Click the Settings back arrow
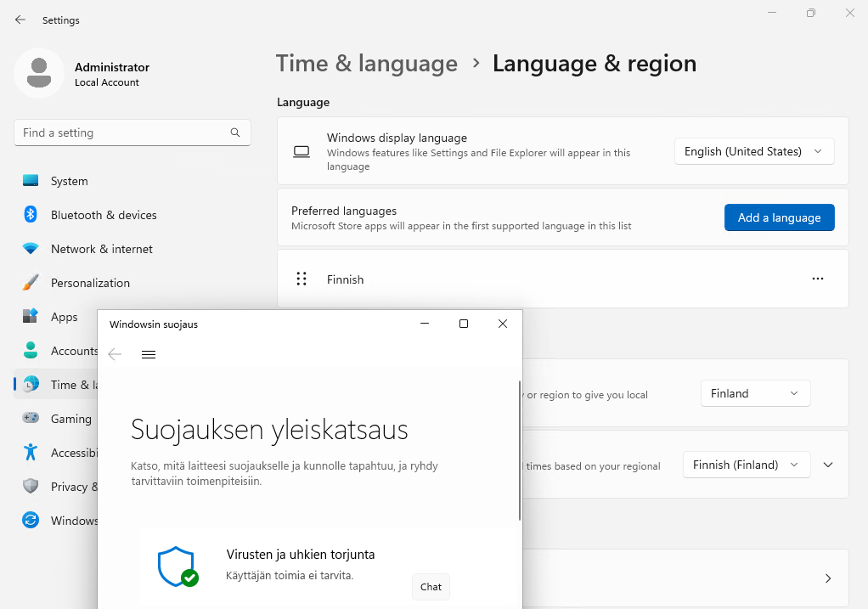 [20, 20]
